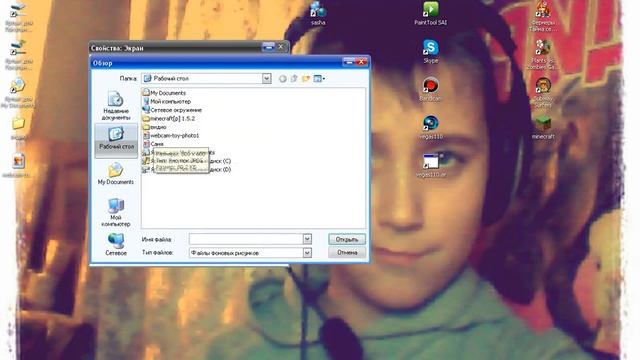This screenshot has height=360, width=640.
Task: Select the видео folder in the file list
Action: pyautogui.click(x=155, y=127)
